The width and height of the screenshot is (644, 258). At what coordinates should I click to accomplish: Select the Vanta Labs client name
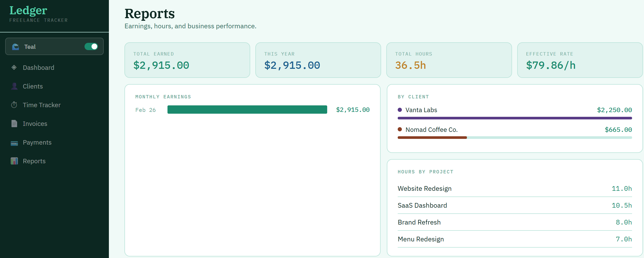click(421, 110)
